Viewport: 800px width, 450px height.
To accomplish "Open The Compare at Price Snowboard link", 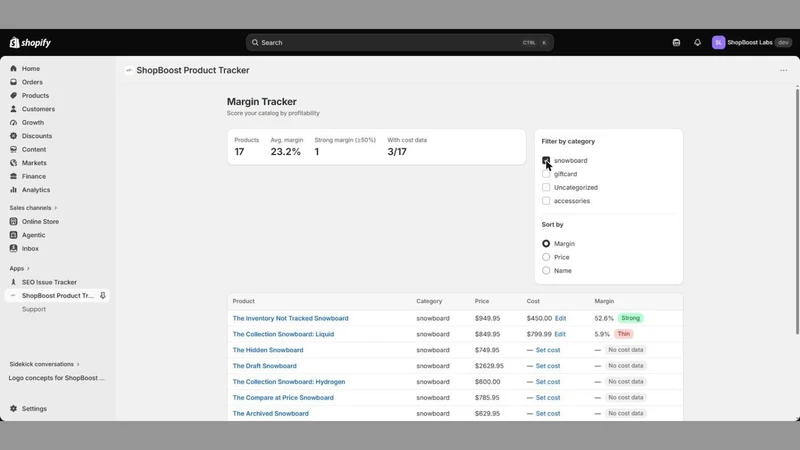I will 283,397.
